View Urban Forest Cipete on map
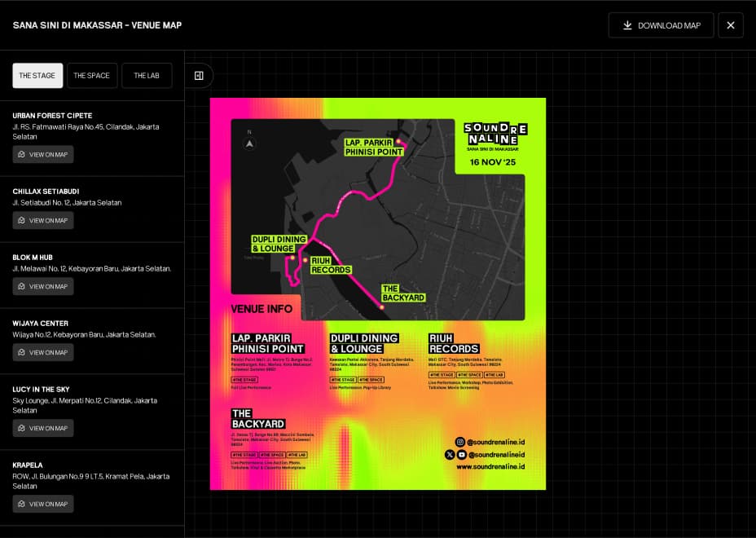Screen dimensions: 756x538 pos(43,154)
